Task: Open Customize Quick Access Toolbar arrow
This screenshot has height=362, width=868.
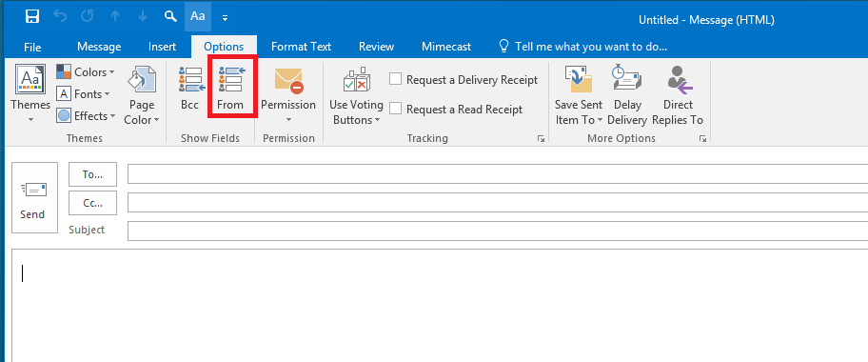Action: click(225, 17)
